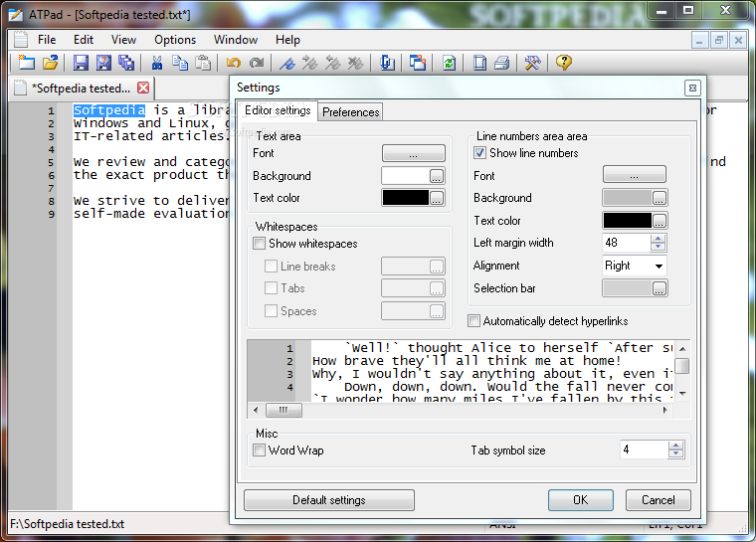Open the Options menu
The width and height of the screenshot is (756, 542).
pyautogui.click(x=175, y=40)
